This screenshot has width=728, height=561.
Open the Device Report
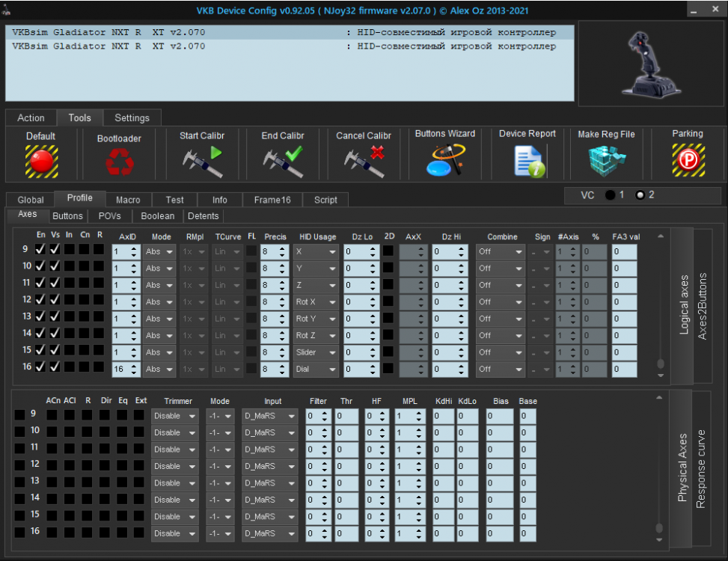527,161
